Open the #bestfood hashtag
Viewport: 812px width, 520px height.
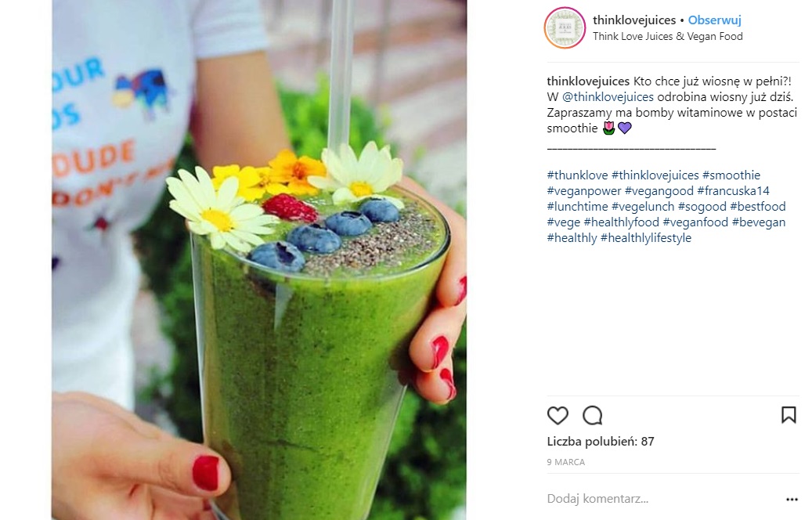click(x=758, y=207)
